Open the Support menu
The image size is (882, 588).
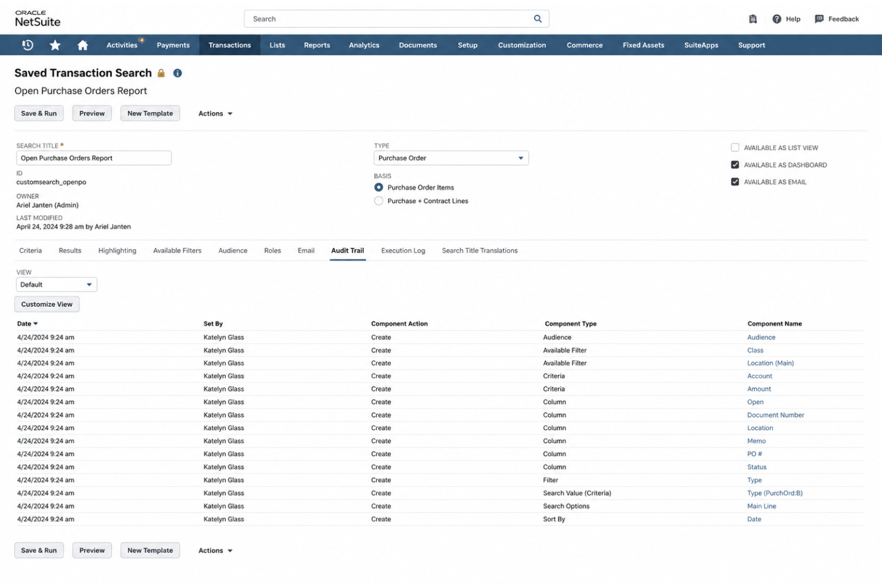point(751,45)
